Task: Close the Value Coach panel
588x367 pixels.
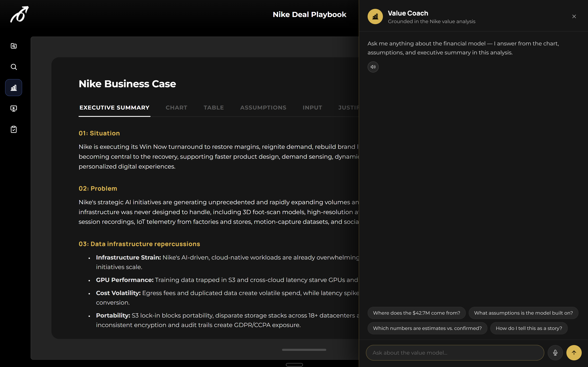Action: [574, 16]
